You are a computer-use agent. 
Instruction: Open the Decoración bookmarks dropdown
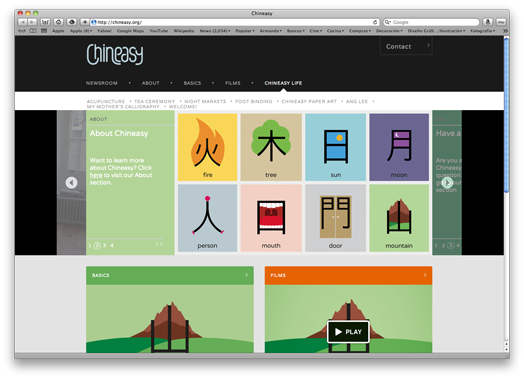click(389, 31)
